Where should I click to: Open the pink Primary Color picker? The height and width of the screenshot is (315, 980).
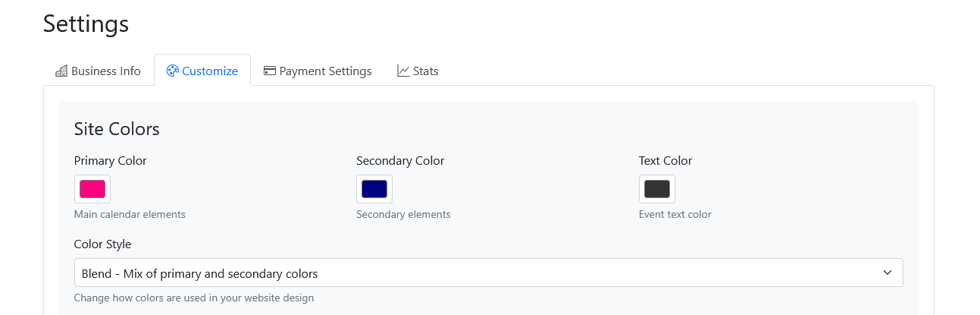[92, 189]
